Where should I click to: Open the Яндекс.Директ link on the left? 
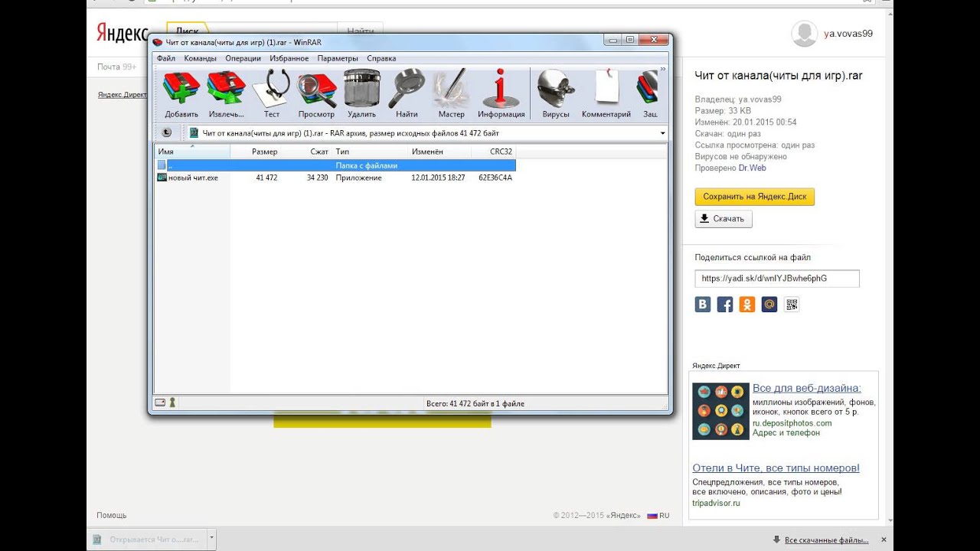pyautogui.click(x=122, y=95)
